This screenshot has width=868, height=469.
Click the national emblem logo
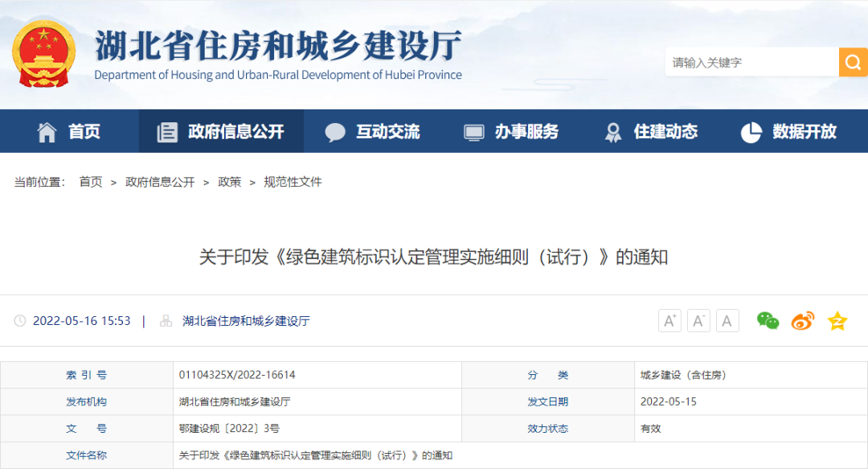click(43, 54)
